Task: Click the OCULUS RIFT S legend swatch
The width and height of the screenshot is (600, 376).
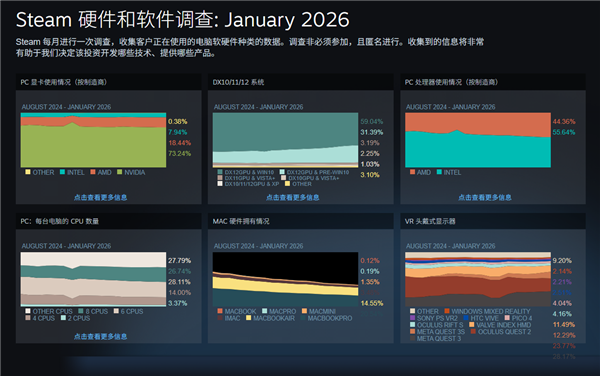Action: 412,325
